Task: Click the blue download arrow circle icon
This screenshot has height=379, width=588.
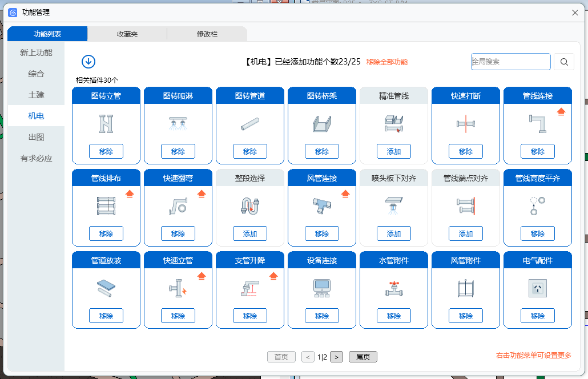Action: 88,62
